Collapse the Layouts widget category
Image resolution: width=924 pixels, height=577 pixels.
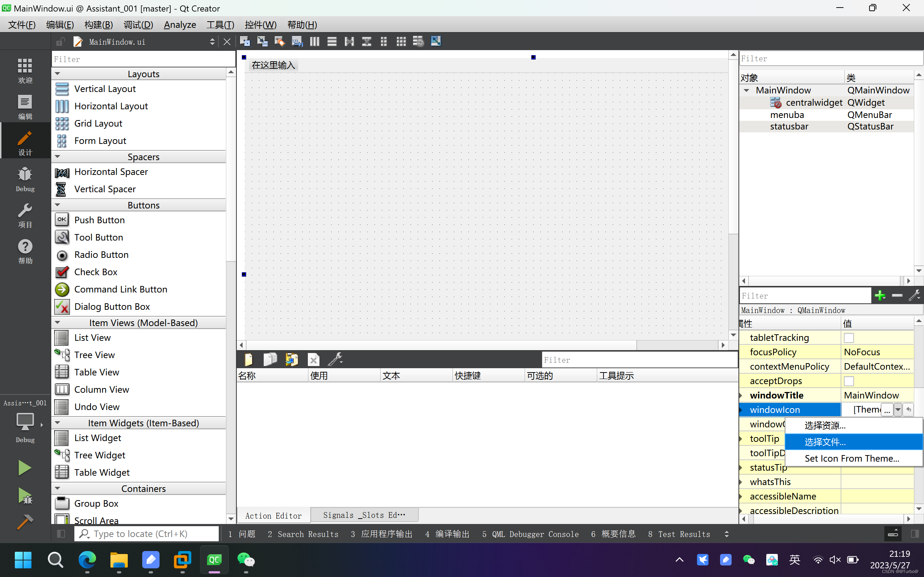coord(58,74)
